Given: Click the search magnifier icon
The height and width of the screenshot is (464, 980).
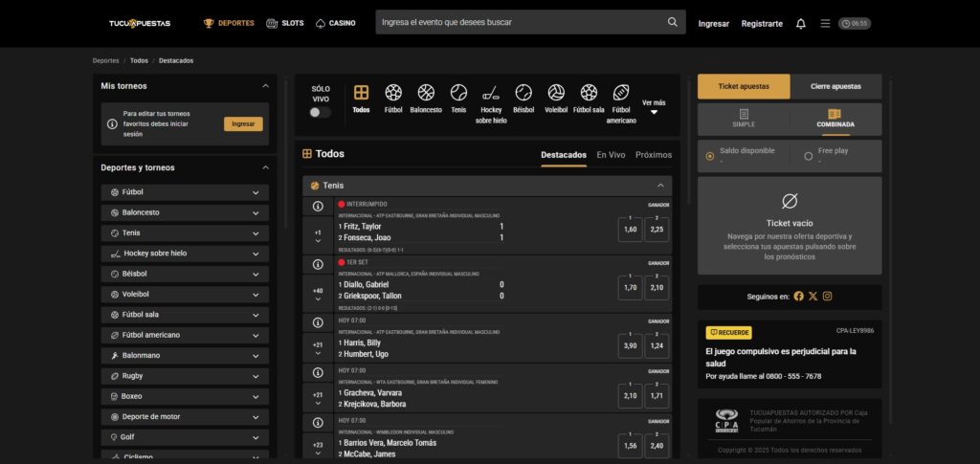Looking at the screenshot, I should point(673,22).
